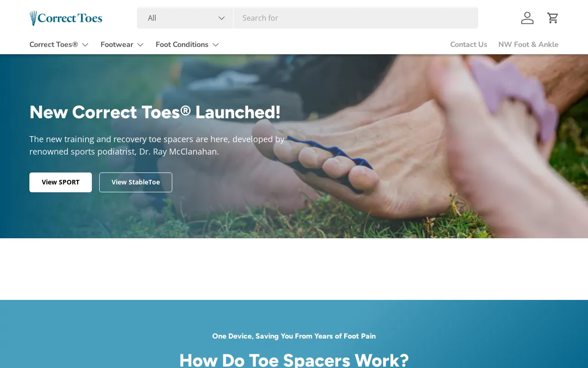The image size is (588, 368).
Task: Expand the Footwear menu chevron
Action: 140,45
